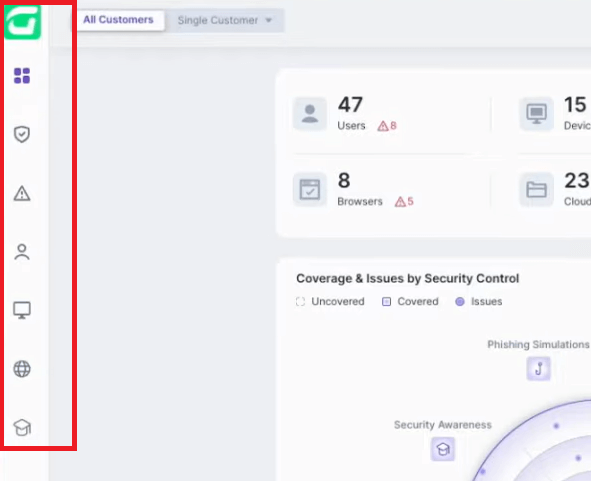Open the person users icon in sidebar
The height and width of the screenshot is (481, 591).
[x=22, y=252]
